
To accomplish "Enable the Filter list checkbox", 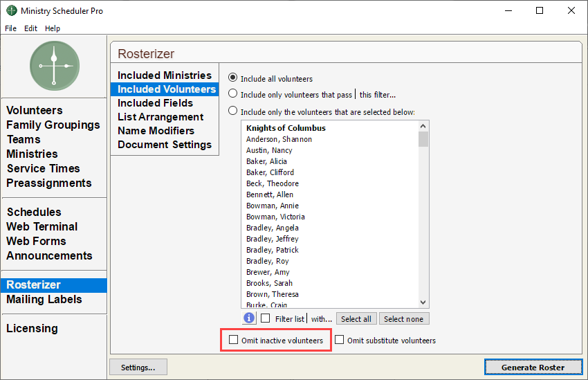I will [266, 318].
